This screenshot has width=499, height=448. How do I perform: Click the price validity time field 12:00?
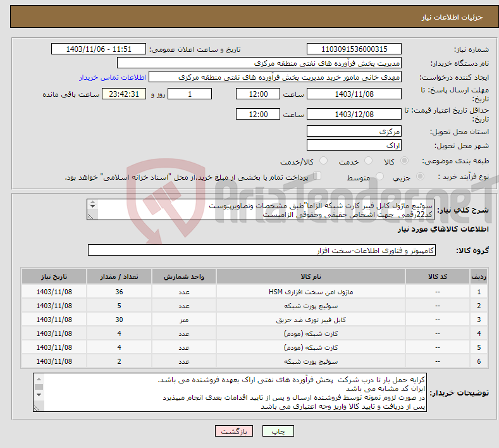tap(258, 114)
